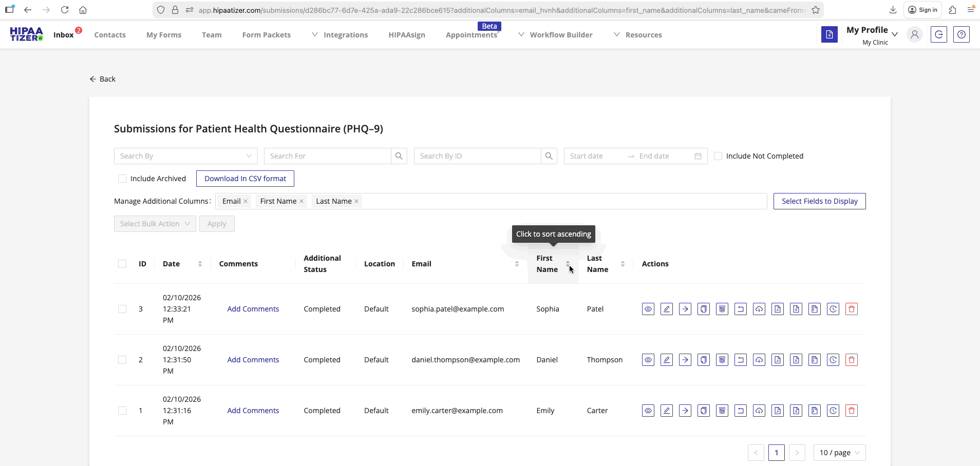The height and width of the screenshot is (466, 980).
Task: Open the Search By dropdown
Action: click(185, 156)
